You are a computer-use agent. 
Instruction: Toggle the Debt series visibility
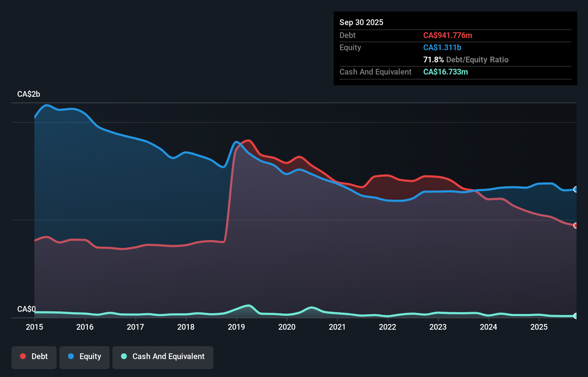pyautogui.click(x=34, y=356)
